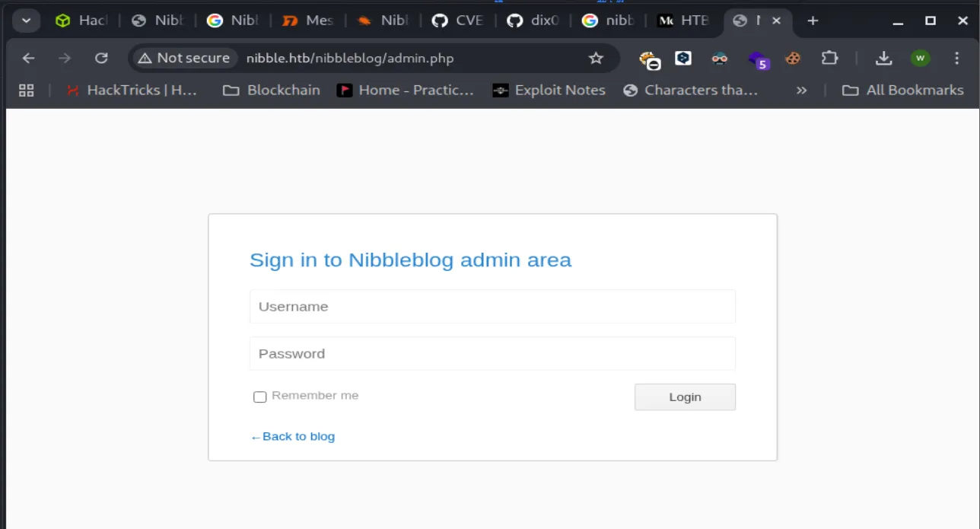980x529 pixels.
Task: Open Chrome's three-dot menu
Action: coord(956,59)
